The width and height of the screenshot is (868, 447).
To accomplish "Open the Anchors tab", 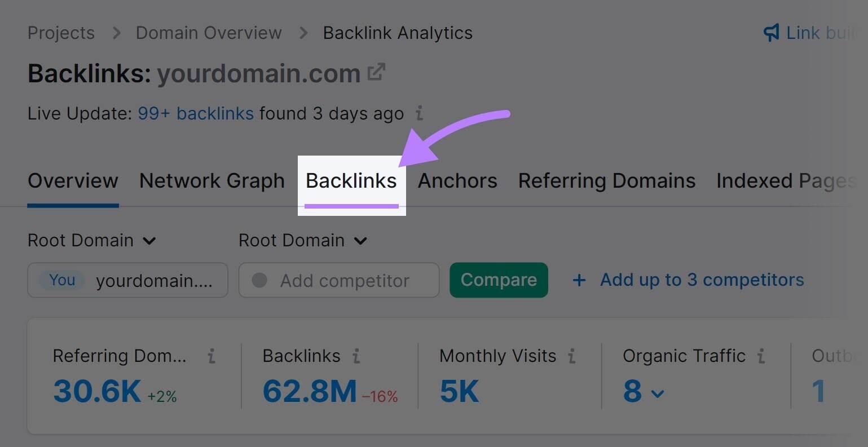I will (x=457, y=181).
